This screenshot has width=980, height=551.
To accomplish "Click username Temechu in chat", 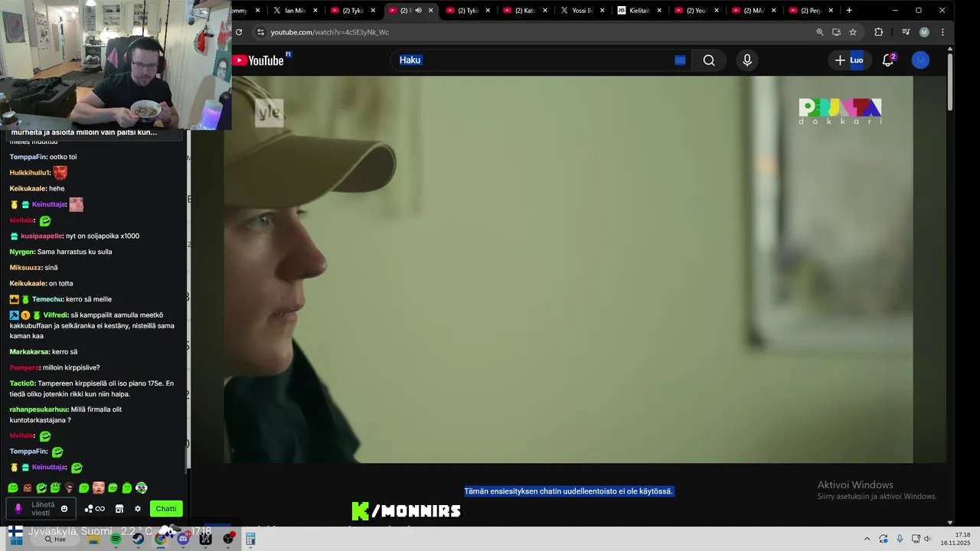I will click(x=47, y=299).
